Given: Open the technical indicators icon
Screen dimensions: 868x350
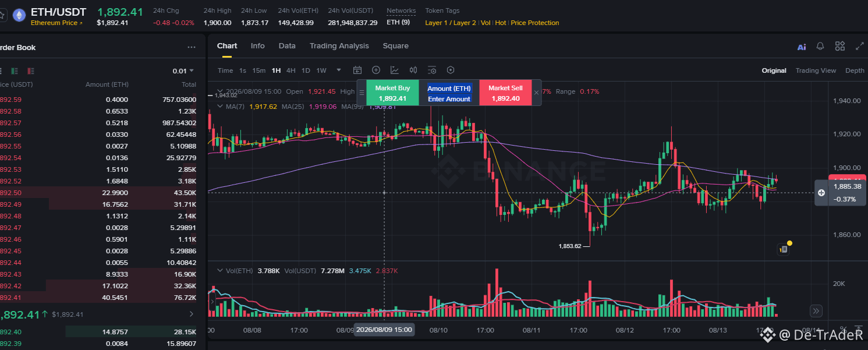Looking at the screenshot, I should point(395,70).
